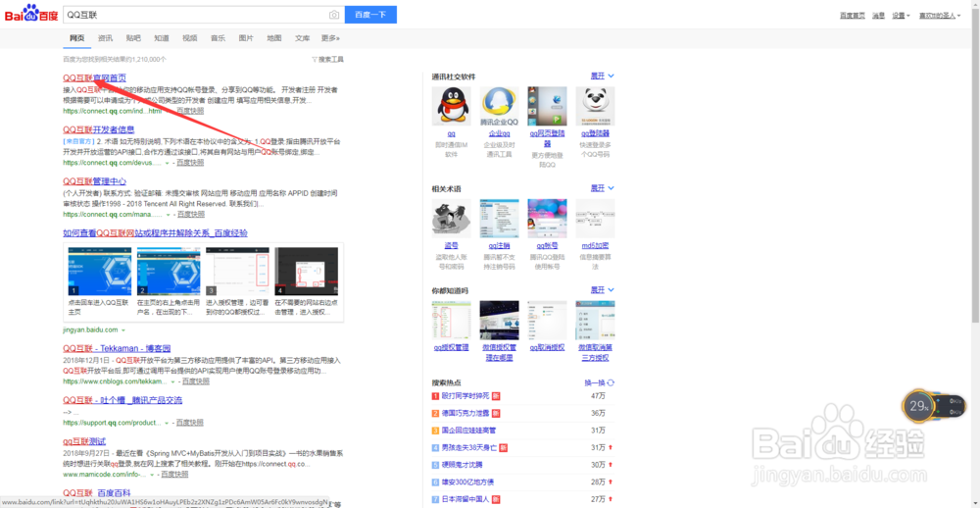This screenshot has width=980, height=508.
Task: Focus the QQ互联 search input field
Action: pos(196,15)
